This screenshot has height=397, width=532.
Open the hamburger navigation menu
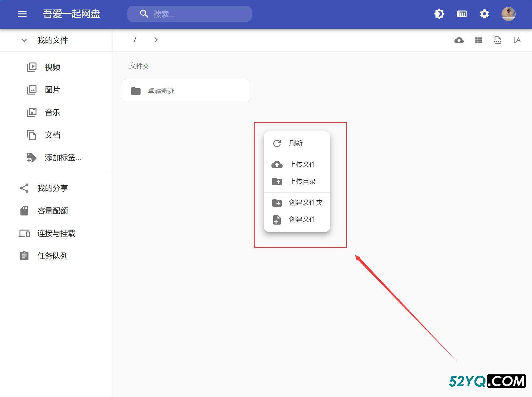click(22, 14)
